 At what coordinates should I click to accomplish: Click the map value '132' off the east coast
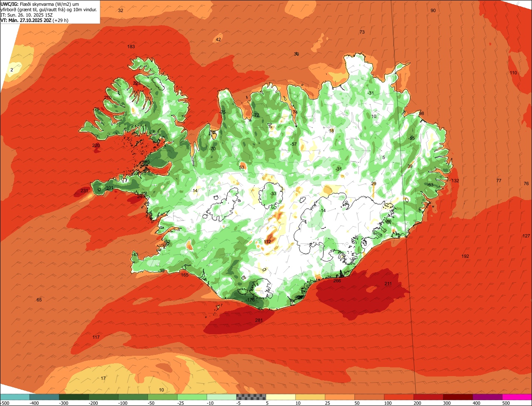(x=455, y=181)
